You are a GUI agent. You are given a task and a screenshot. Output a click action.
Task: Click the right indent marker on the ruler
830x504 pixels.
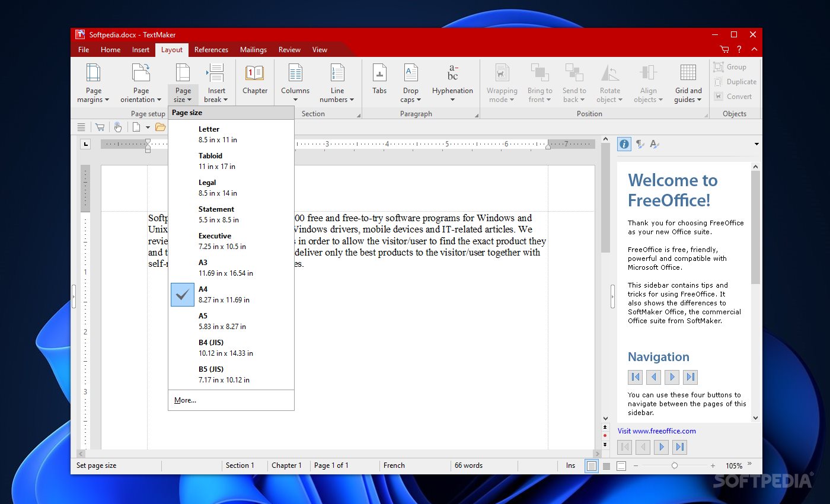point(548,146)
